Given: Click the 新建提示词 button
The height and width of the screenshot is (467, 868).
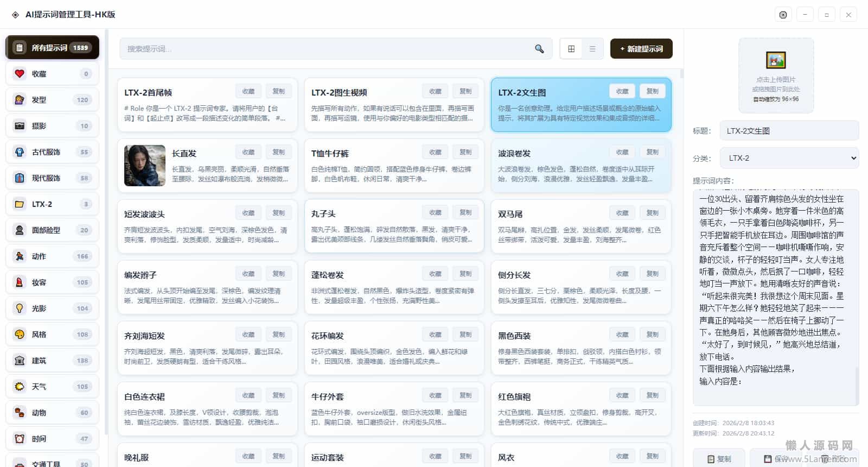Looking at the screenshot, I should pyautogui.click(x=641, y=49).
